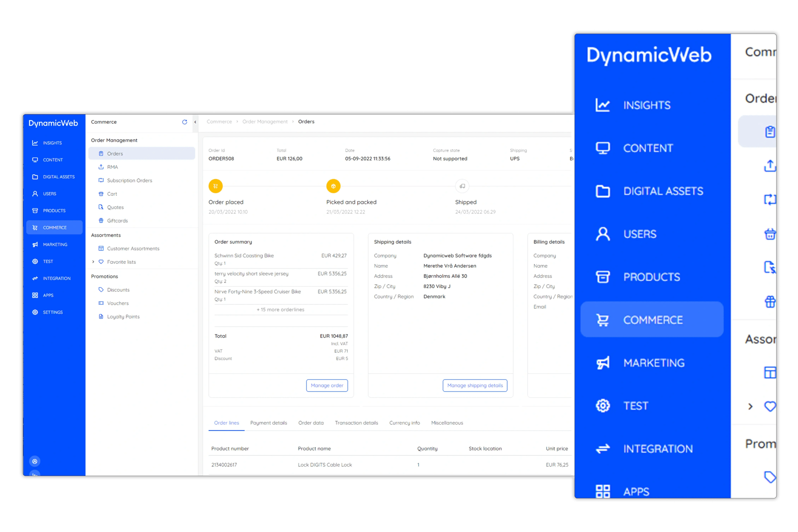Screen dimensions: 798x532
Task: Click the 'Shipped' truck status step icon
Action: (462, 186)
